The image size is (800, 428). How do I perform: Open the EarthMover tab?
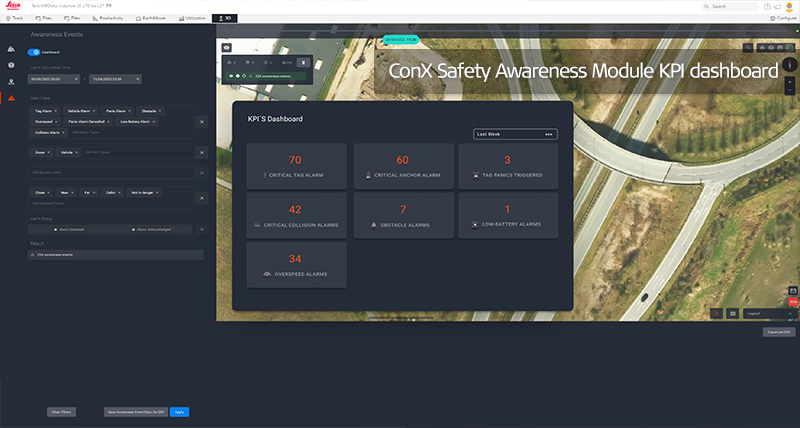(x=151, y=18)
